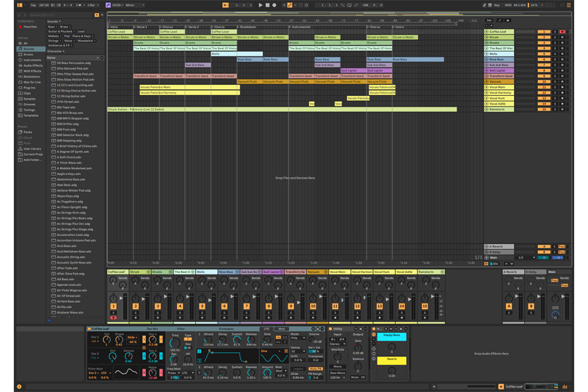The height and width of the screenshot is (392, 588).
Task: Unfold the Rainstorm track
Action: click(x=487, y=110)
